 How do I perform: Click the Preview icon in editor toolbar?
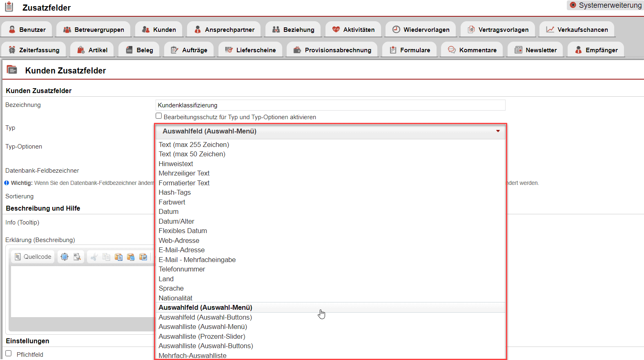tap(77, 257)
